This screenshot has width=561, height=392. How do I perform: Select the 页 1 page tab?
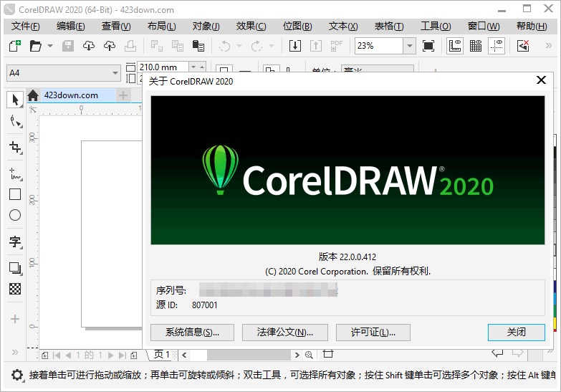tap(161, 355)
